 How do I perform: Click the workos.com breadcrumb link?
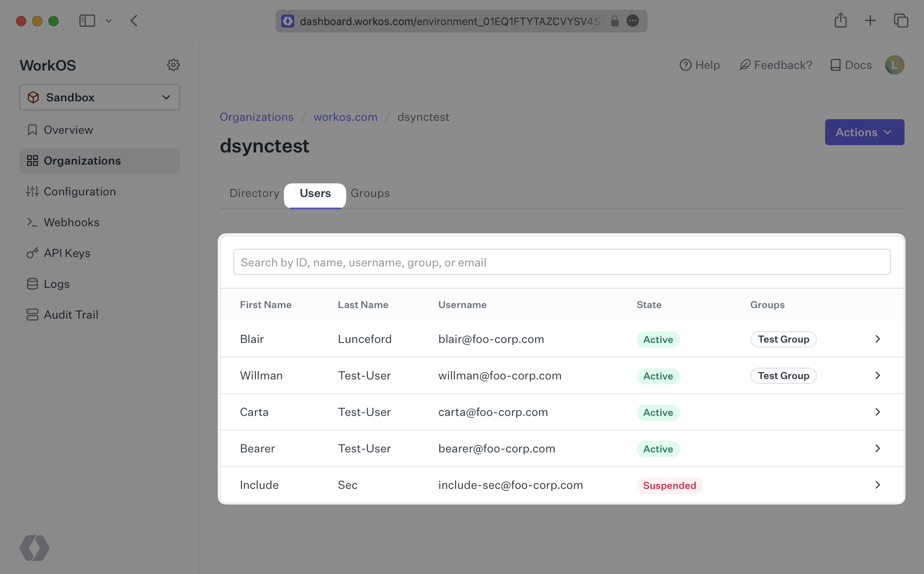coord(345,116)
